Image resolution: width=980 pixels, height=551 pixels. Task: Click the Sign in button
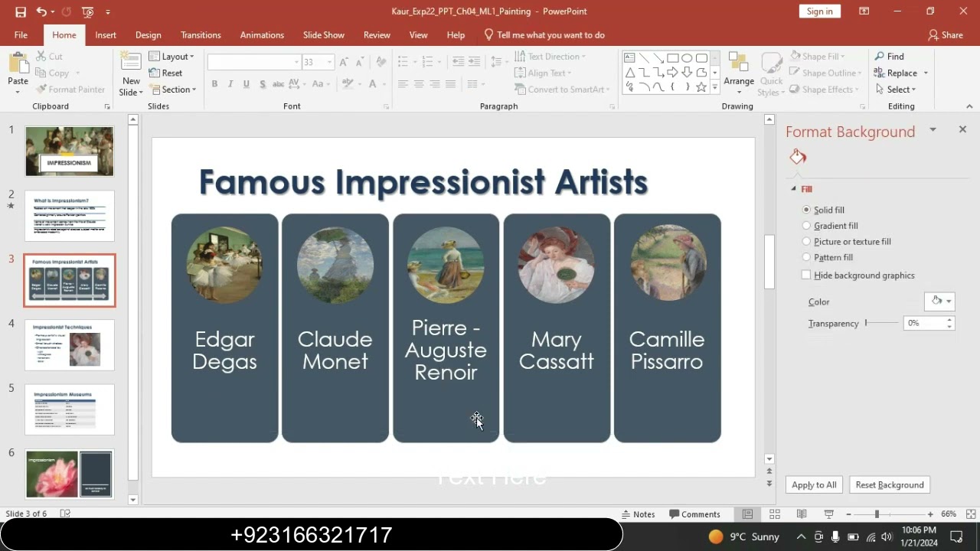pos(819,11)
